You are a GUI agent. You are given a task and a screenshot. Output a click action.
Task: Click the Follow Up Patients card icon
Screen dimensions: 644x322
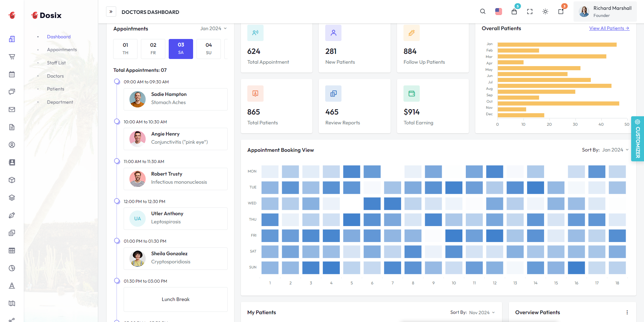point(412,33)
